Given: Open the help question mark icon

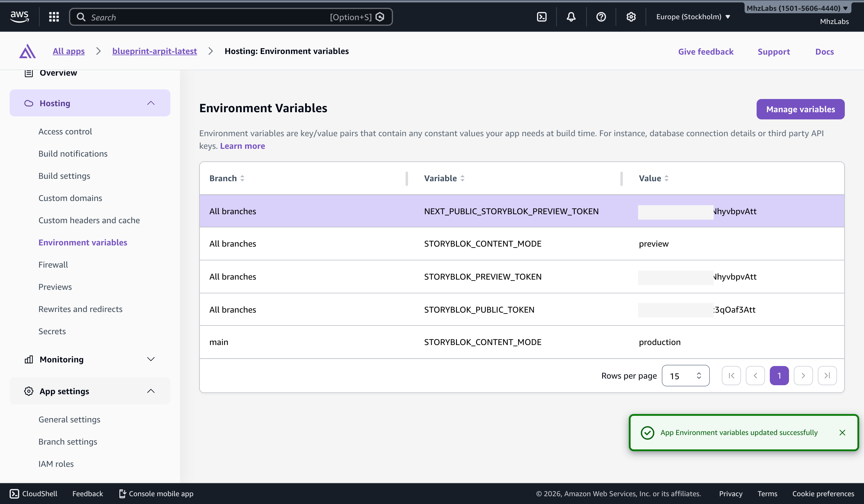Looking at the screenshot, I should [x=601, y=17].
